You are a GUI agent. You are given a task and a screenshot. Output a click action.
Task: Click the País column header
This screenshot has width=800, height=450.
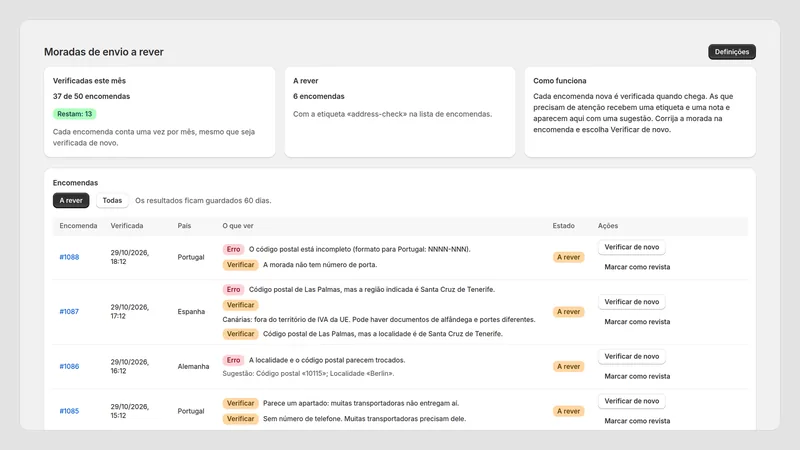pos(184,226)
